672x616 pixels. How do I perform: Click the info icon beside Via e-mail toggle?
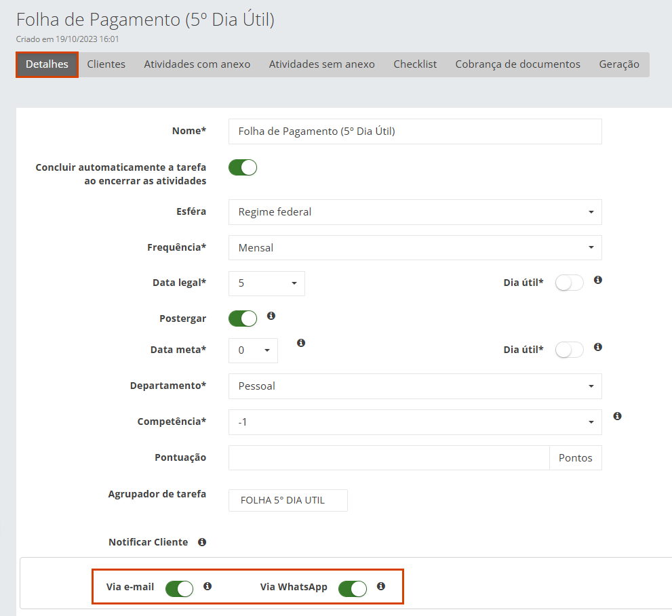click(x=207, y=586)
